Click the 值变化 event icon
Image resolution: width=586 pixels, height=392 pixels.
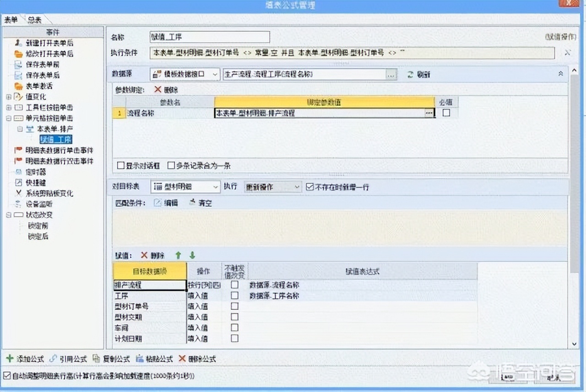[18, 97]
